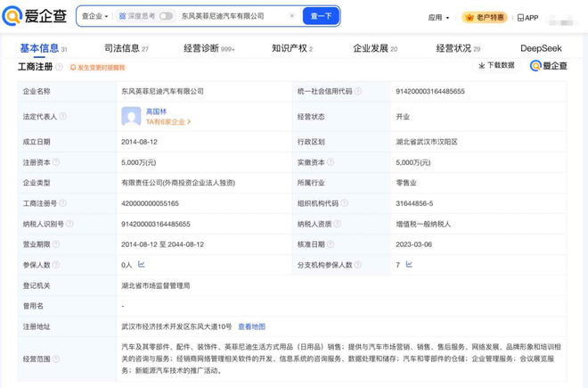Select the 所属行业 value 零售业
The image size is (588, 388).
tap(406, 183)
